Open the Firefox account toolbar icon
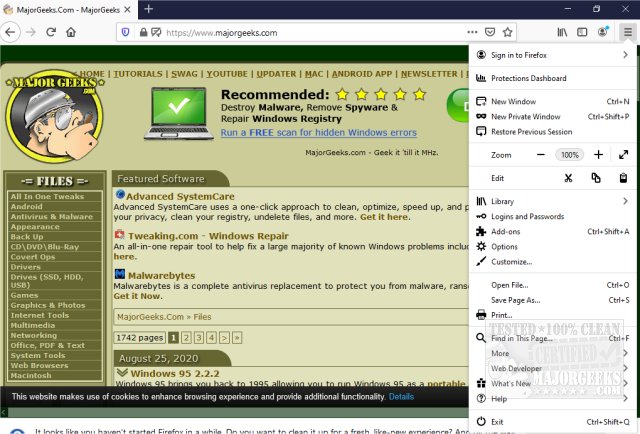640x434 pixels. [x=602, y=32]
